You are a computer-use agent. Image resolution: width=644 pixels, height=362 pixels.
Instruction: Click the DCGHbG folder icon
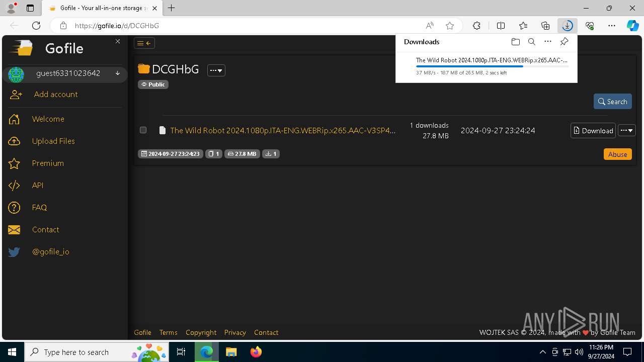pos(144,69)
